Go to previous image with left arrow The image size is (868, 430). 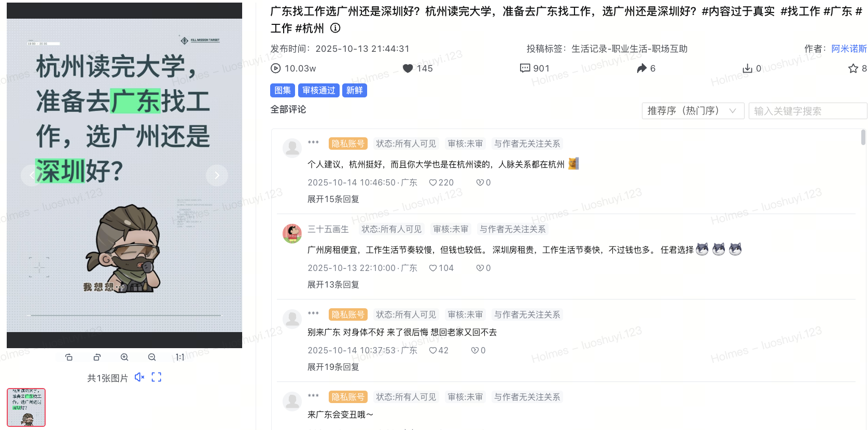[32, 175]
